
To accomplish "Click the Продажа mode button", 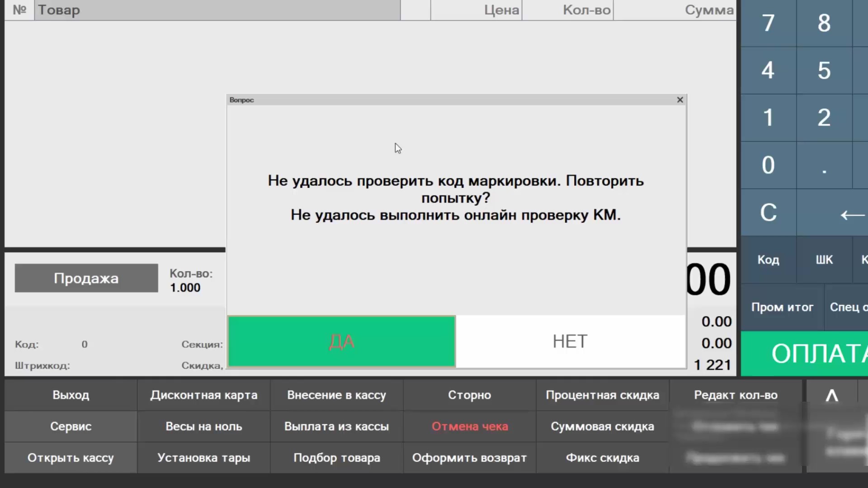I will coord(86,278).
